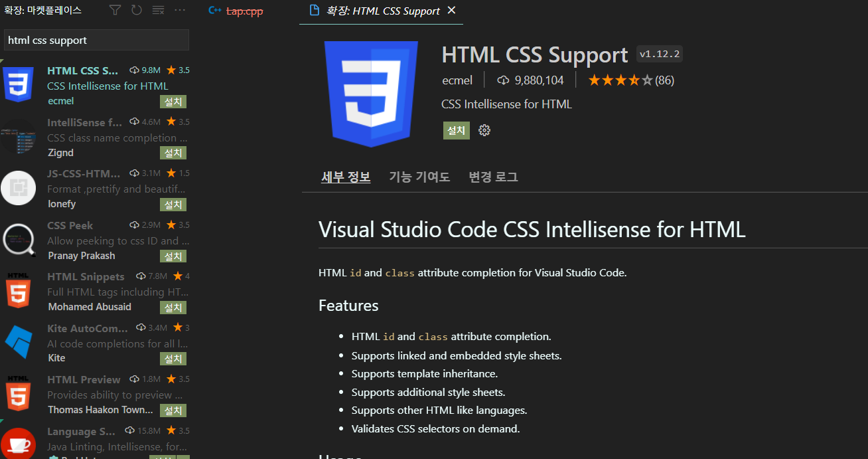868x459 pixels.
Task: Click the filter extensions funnel icon
Action: click(115, 10)
